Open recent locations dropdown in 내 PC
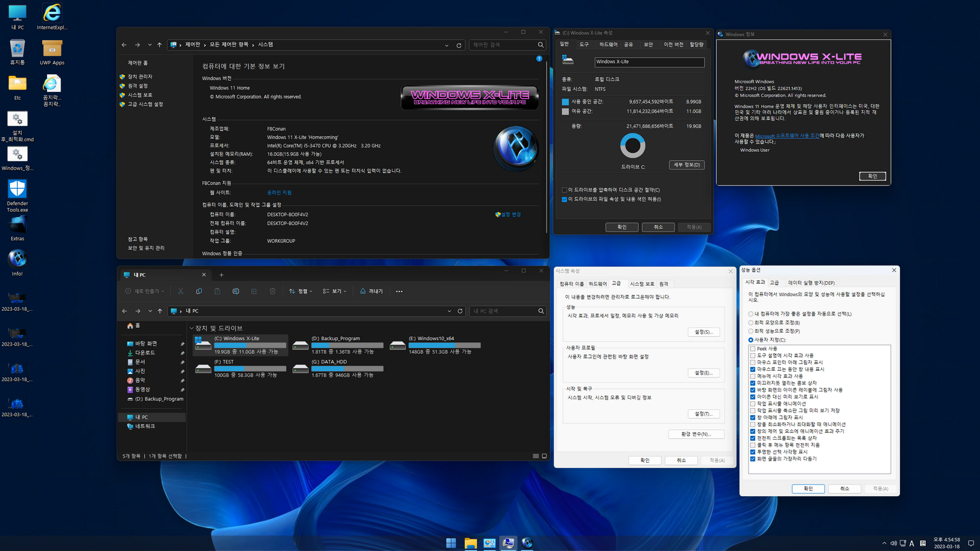Screen dimensions: 980x551 coord(150,311)
